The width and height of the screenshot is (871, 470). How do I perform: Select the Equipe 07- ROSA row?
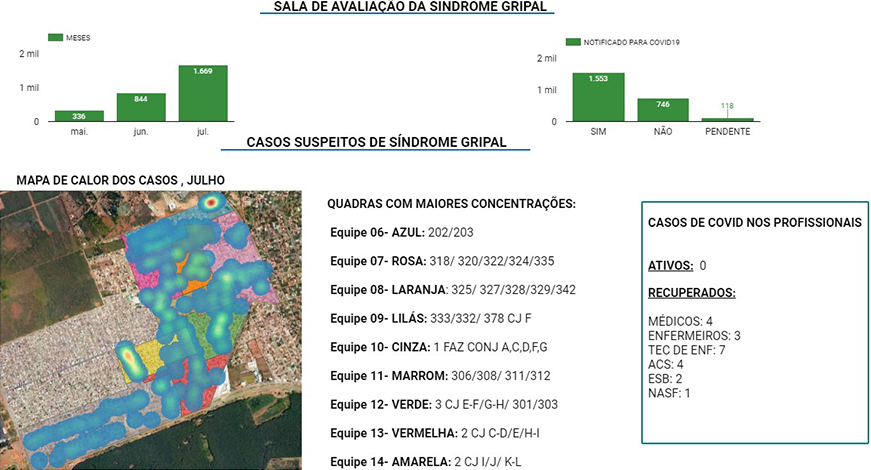[x=442, y=261]
